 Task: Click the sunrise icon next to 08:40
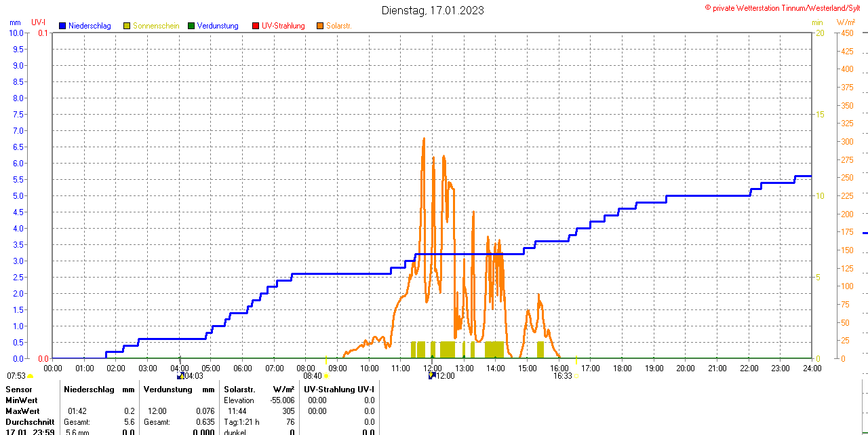pos(326,375)
